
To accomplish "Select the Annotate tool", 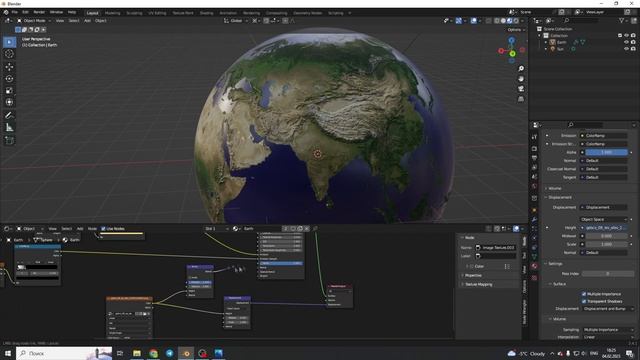I will 9,116.
